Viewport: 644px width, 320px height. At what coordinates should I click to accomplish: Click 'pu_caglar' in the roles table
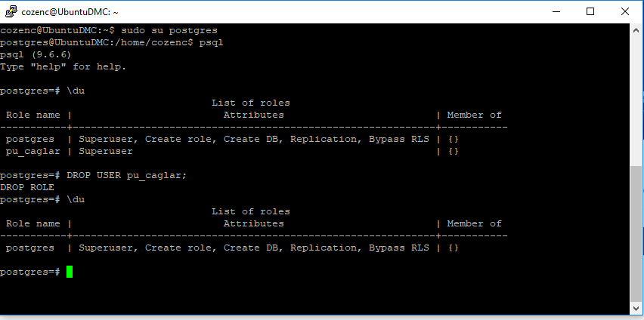pos(33,152)
